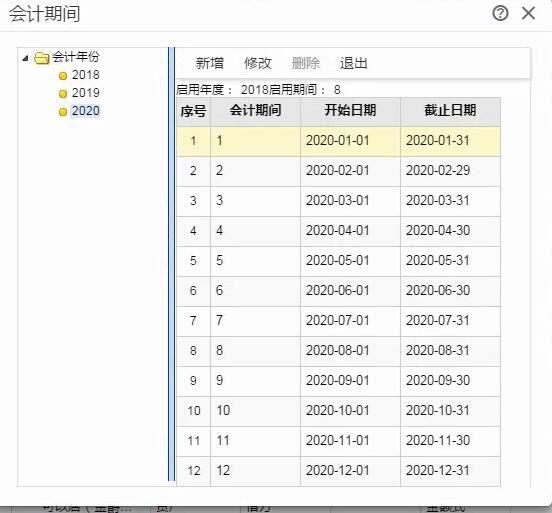Select end date cell 2020-12-31
552x513 pixels.
pos(450,471)
